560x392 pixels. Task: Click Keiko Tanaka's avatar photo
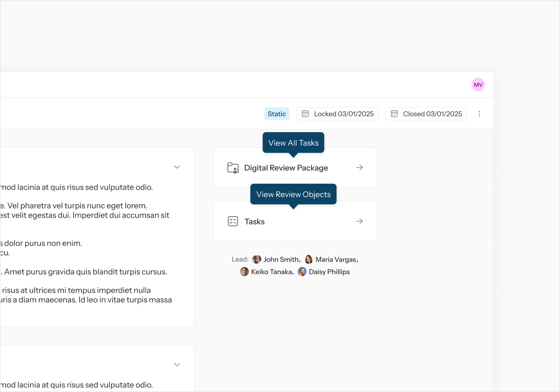pos(245,272)
